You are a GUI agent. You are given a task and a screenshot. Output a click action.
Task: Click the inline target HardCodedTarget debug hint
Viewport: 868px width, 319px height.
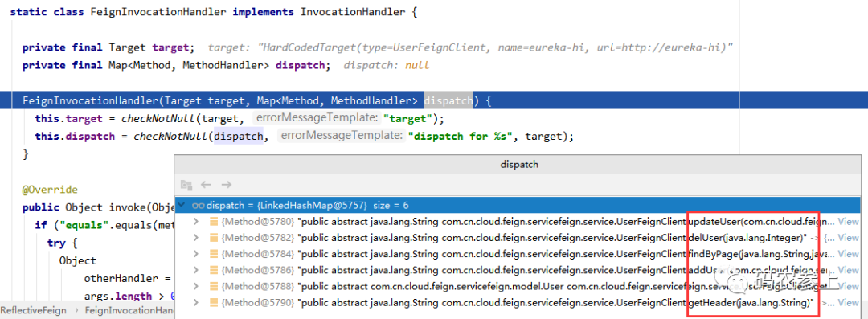(470, 48)
